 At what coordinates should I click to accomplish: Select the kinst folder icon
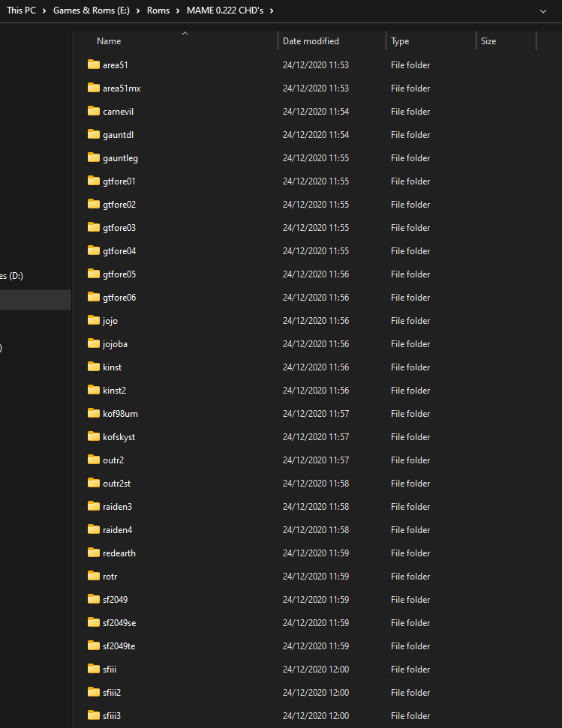[x=94, y=367]
